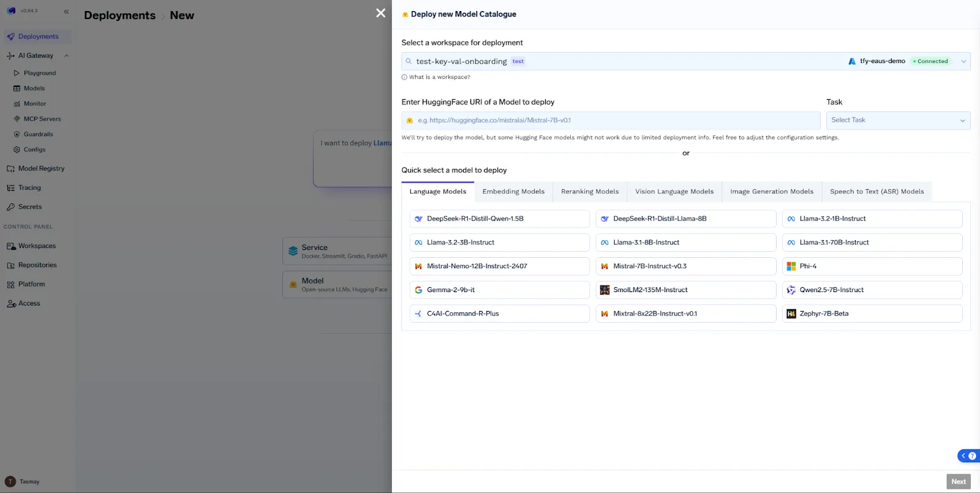
Task: Open the Configs page
Action: click(34, 149)
